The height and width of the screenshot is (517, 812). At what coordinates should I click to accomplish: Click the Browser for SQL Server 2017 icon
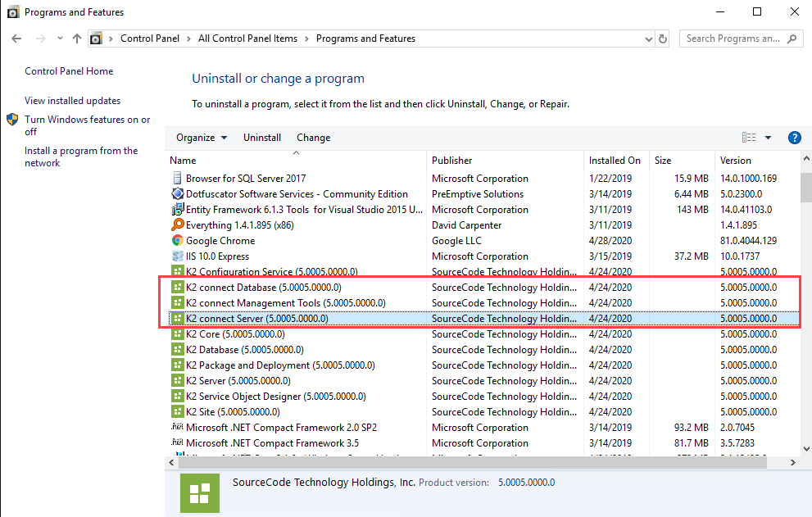(x=177, y=178)
